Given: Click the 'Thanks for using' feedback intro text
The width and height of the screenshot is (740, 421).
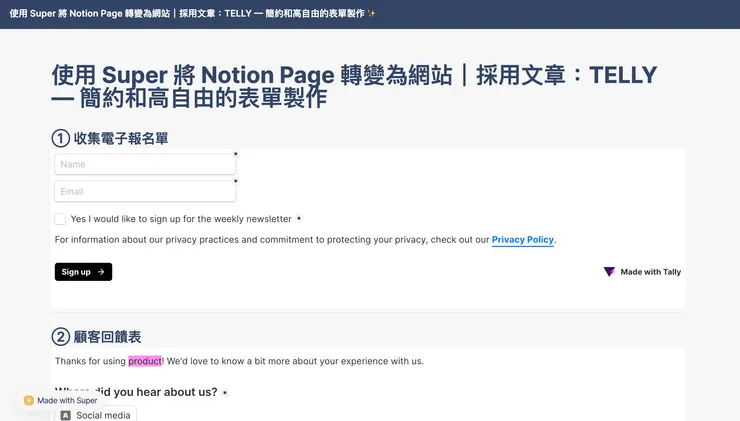Looking at the screenshot, I should pyautogui.click(x=239, y=361).
